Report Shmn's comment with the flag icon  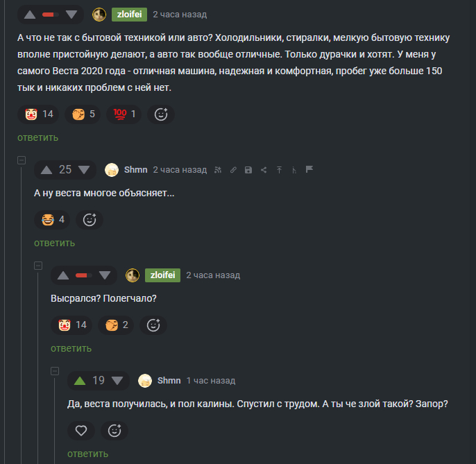pyautogui.click(x=309, y=169)
